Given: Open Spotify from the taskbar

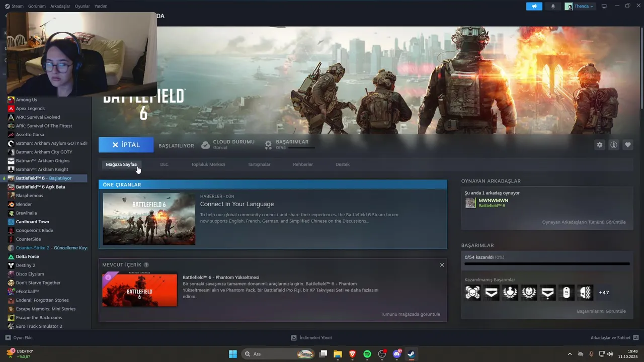Looking at the screenshot, I should [x=367, y=354].
